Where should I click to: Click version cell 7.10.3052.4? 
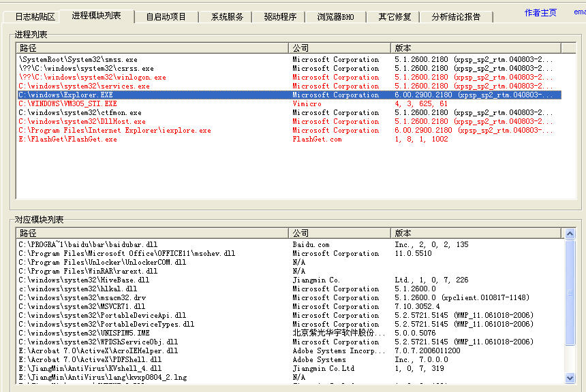417,306
